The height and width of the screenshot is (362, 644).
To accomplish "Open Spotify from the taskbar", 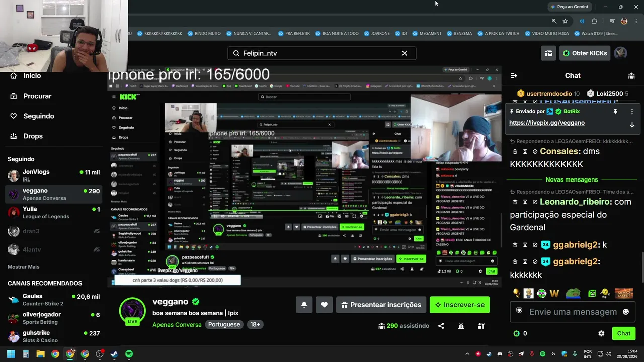I will click(x=129, y=354).
